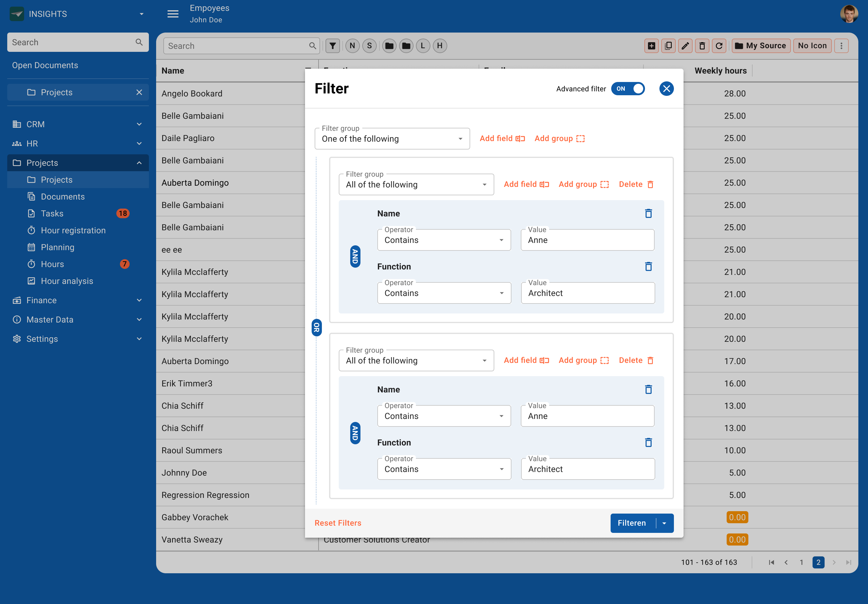The image size is (868, 604).
Task: Open the Tasks menu item
Action: [78, 214]
